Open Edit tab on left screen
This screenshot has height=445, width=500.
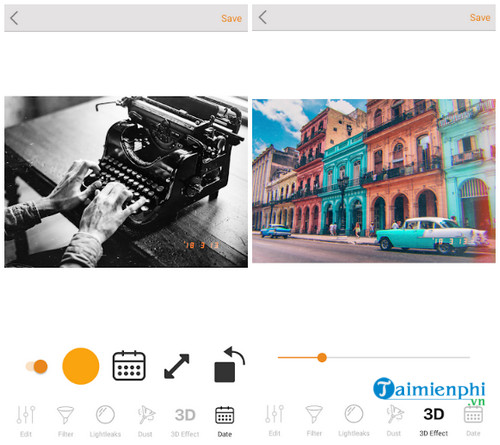click(26, 421)
